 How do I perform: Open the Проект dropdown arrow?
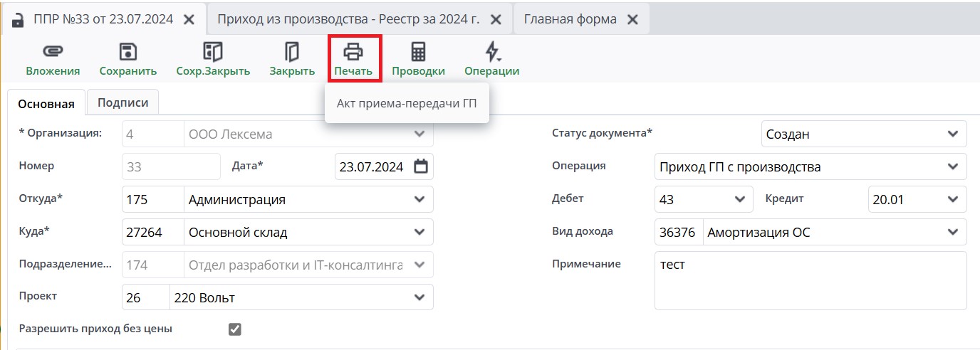pyautogui.click(x=419, y=297)
